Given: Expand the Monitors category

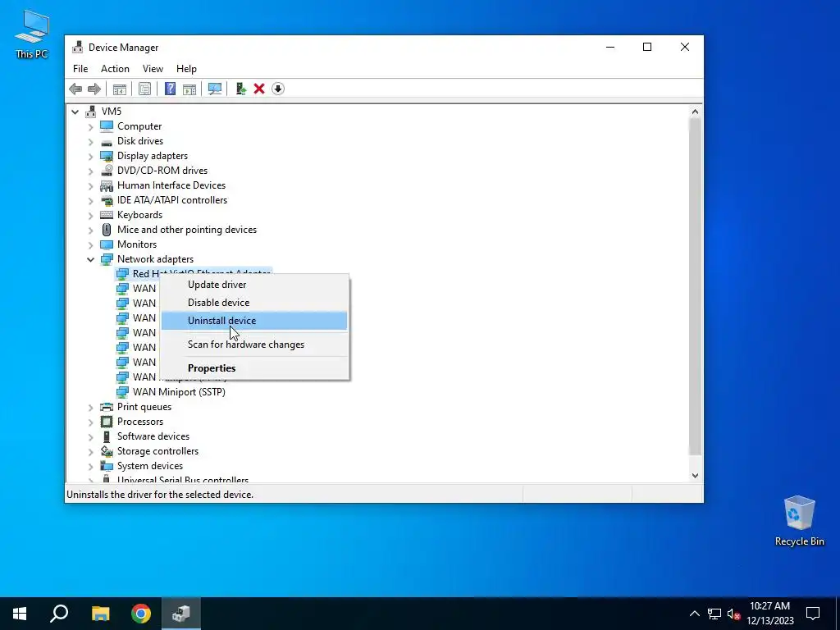Looking at the screenshot, I should coord(90,244).
